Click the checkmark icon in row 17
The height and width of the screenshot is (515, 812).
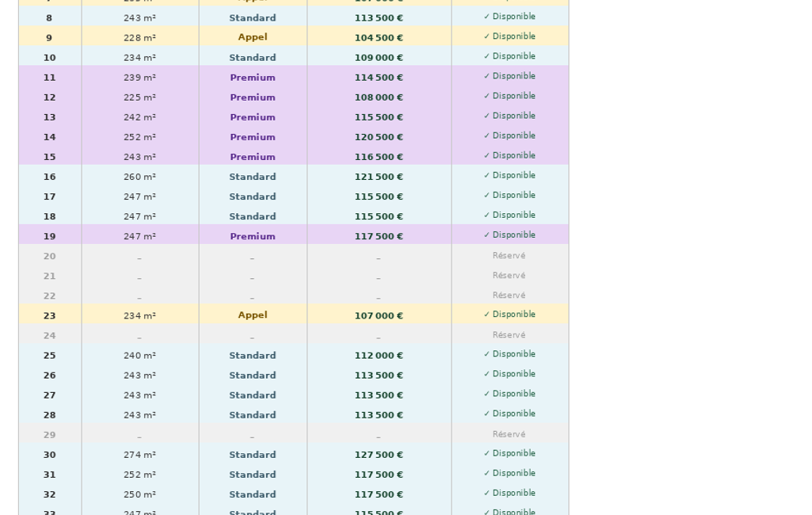pyautogui.click(x=486, y=196)
